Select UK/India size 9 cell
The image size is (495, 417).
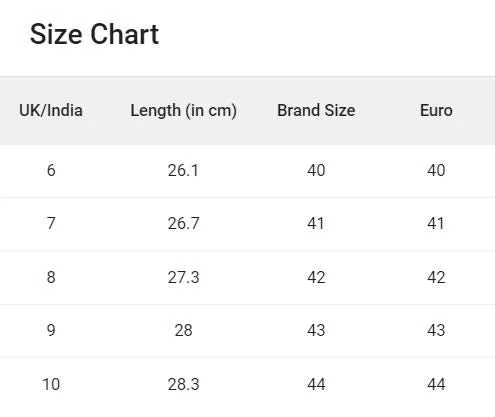51,330
